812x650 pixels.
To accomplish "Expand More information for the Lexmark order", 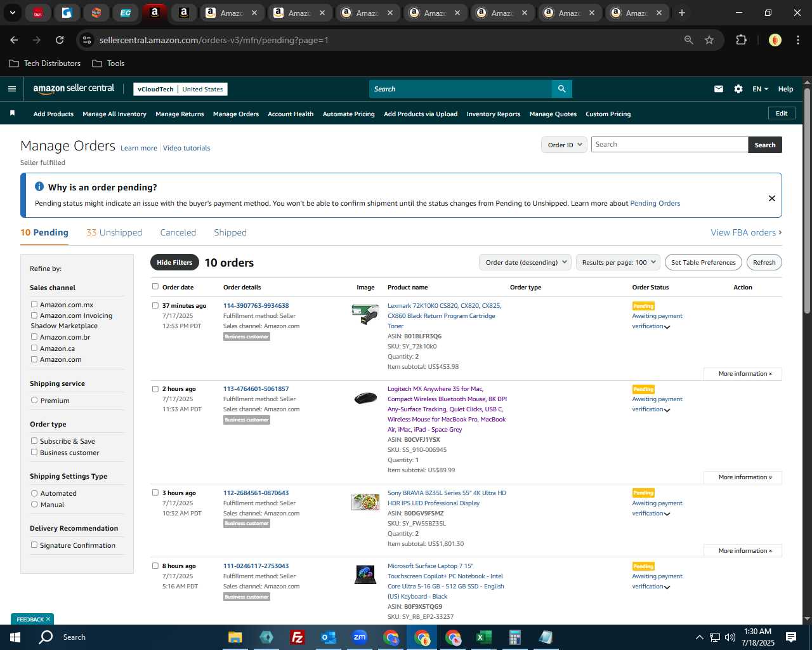I will 743,374.
